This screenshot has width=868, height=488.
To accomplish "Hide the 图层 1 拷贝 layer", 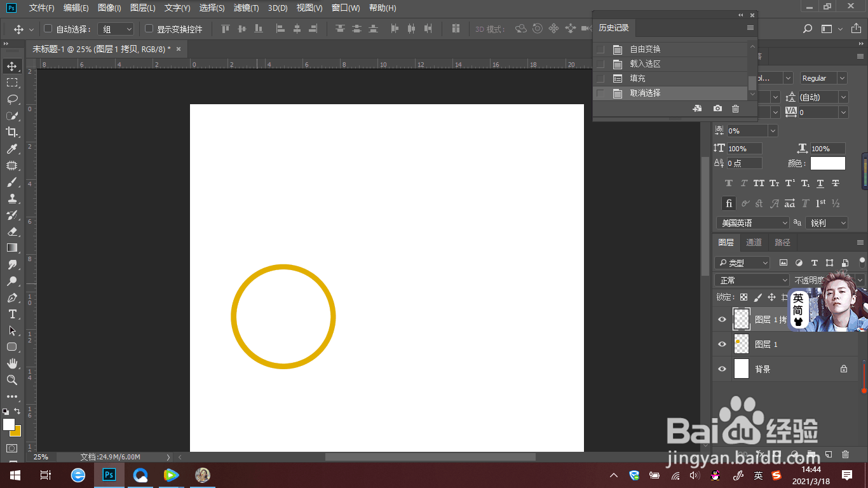I will coord(722,320).
